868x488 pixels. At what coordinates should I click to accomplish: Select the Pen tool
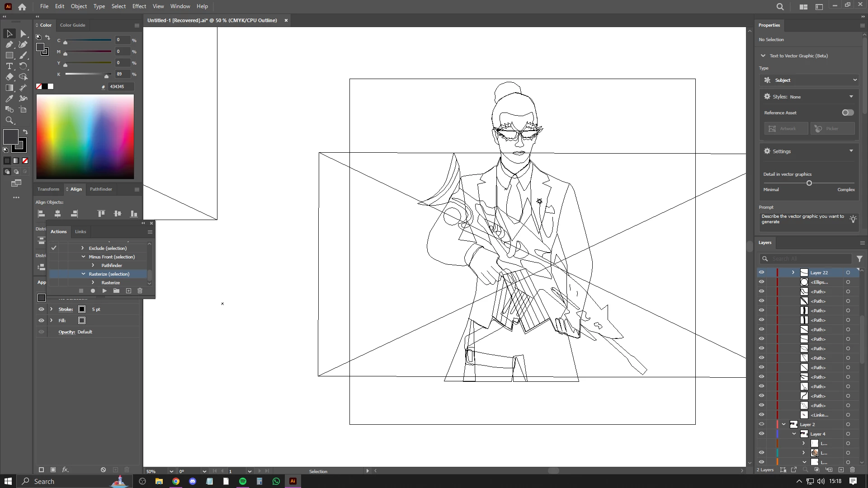9,44
